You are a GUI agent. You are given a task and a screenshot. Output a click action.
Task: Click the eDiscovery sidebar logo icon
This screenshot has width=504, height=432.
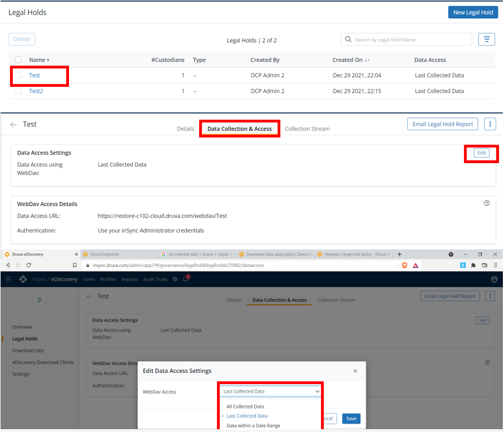[x=39, y=300]
